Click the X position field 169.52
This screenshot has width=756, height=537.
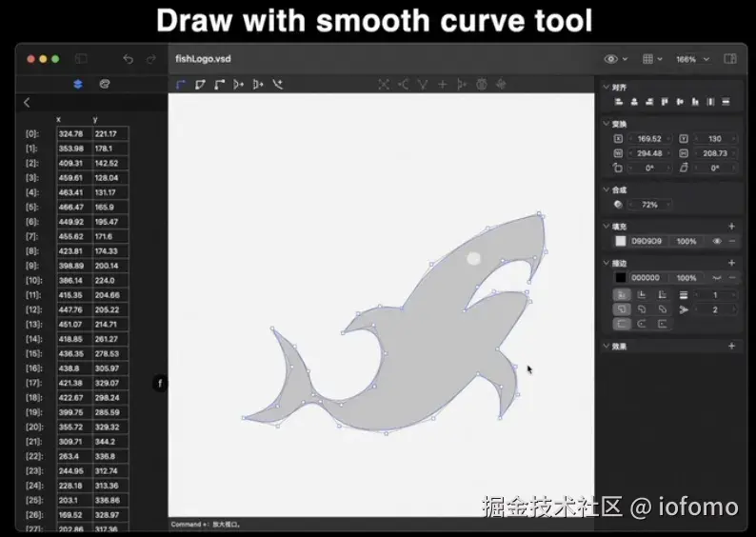[649, 139]
